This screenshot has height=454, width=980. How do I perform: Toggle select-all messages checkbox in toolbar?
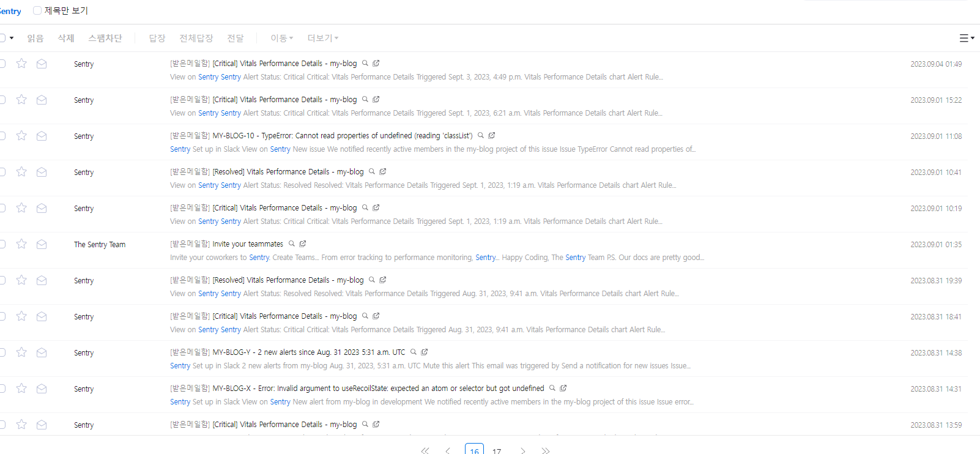pyautogui.click(x=2, y=38)
